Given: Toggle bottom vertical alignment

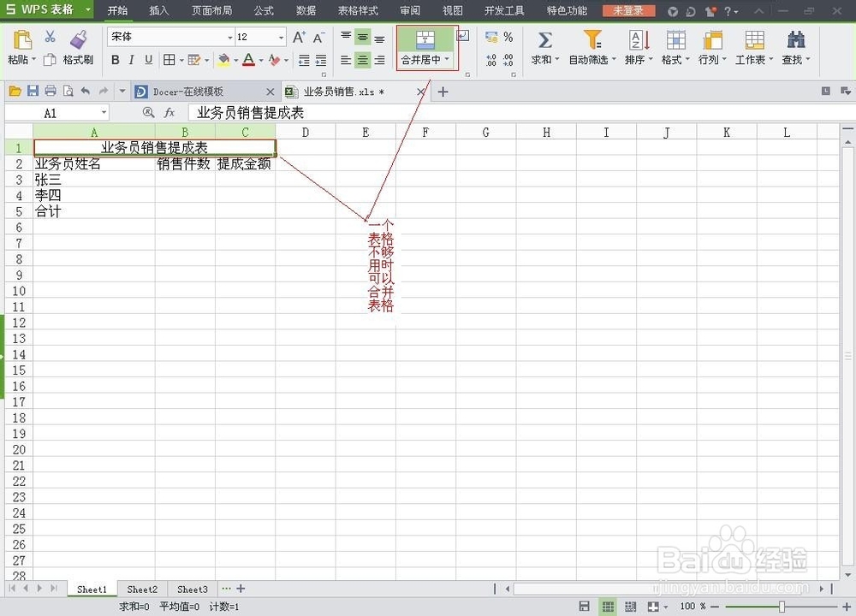Looking at the screenshot, I should pyautogui.click(x=379, y=38).
